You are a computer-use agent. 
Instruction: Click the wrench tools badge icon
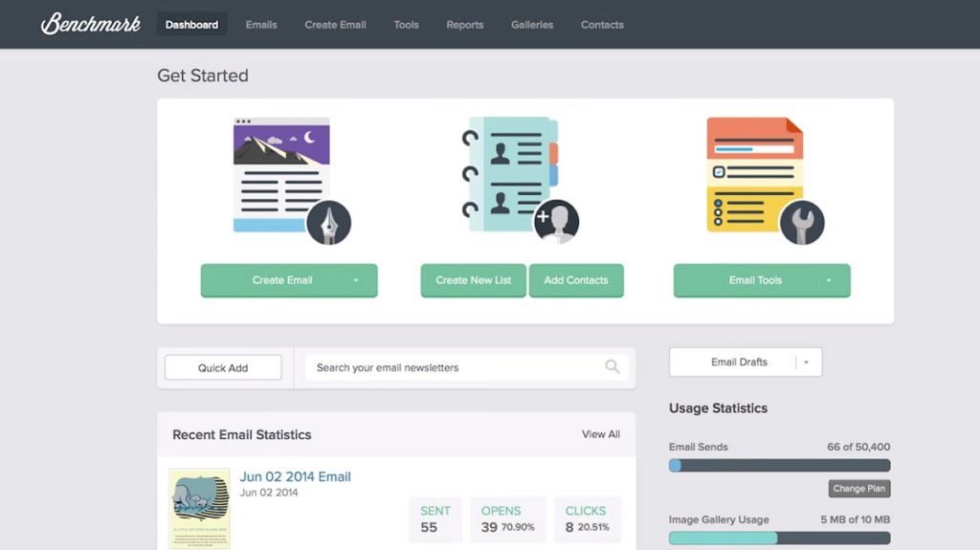point(802,223)
